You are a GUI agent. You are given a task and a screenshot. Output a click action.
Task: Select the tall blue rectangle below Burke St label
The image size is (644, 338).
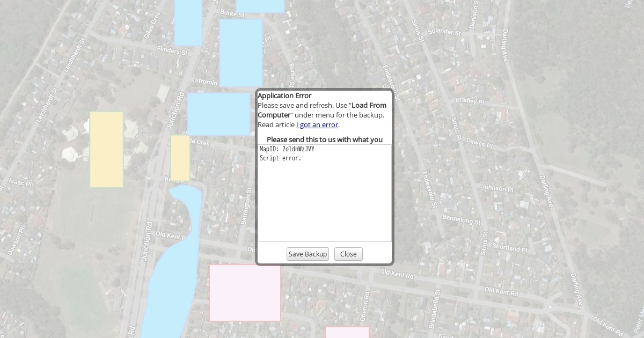[241, 53]
